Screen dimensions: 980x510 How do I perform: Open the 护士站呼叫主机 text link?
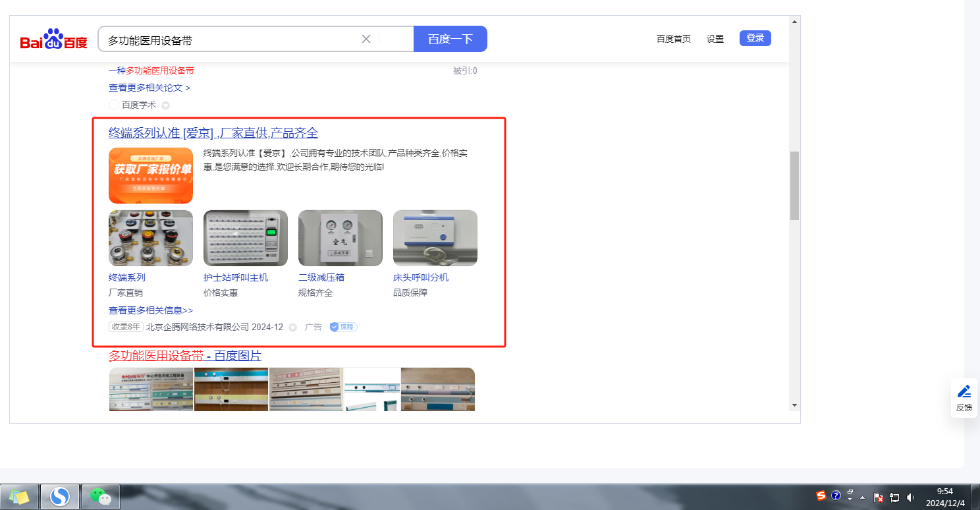click(236, 277)
